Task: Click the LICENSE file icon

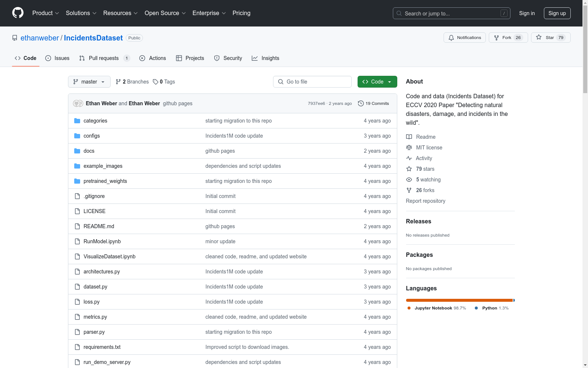Action: (x=77, y=211)
